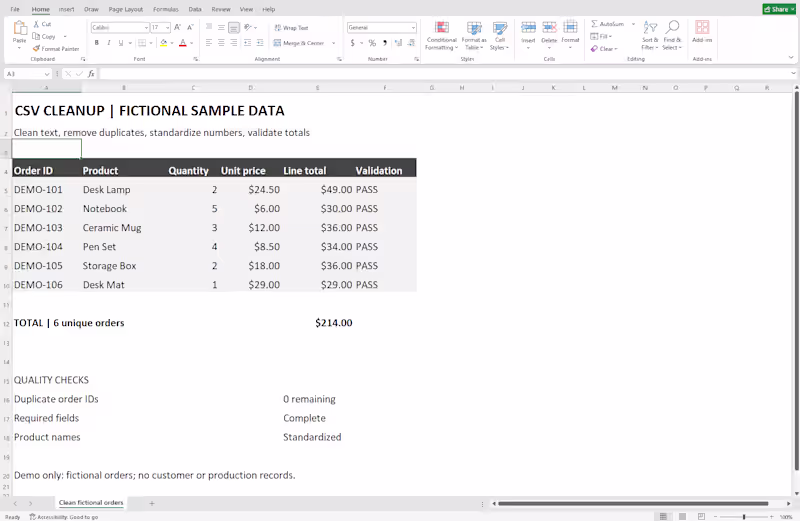
Task: Switch to the Review tab
Action: [x=221, y=9]
